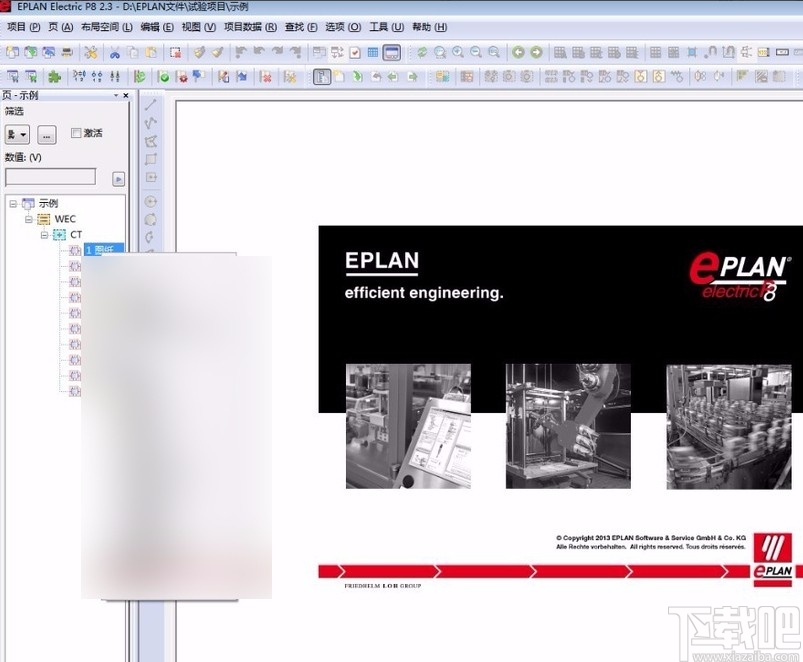Click the green checkmark icon in second toolbar

click(164, 77)
